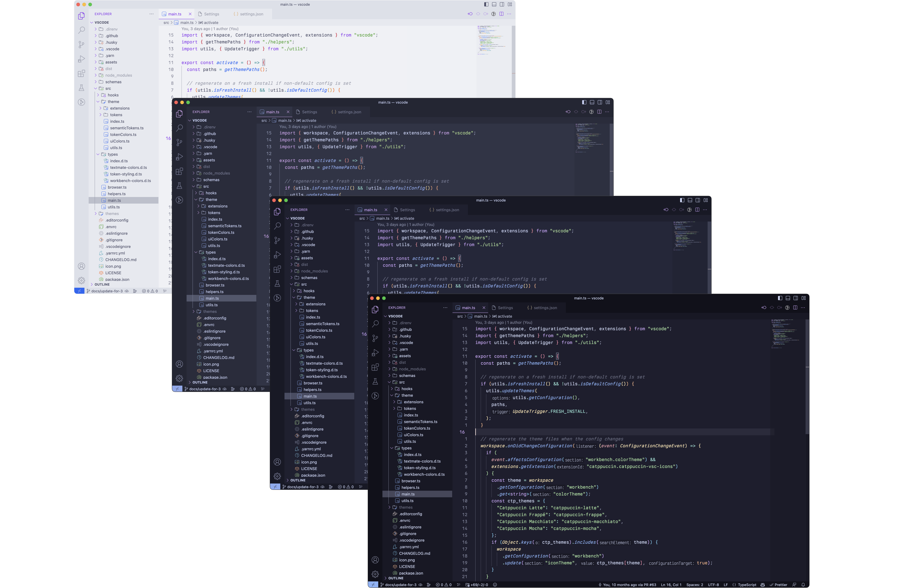Toggle primary sidebar in the frontmost window title bar
The image size is (908, 588).
pos(780,298)
